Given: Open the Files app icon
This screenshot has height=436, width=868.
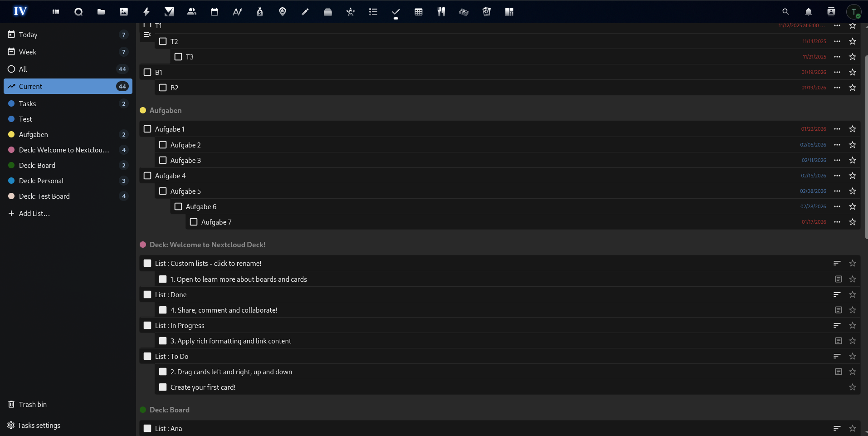Looking at the screenshot, I should pyautogui.click(x=101, y=11).
